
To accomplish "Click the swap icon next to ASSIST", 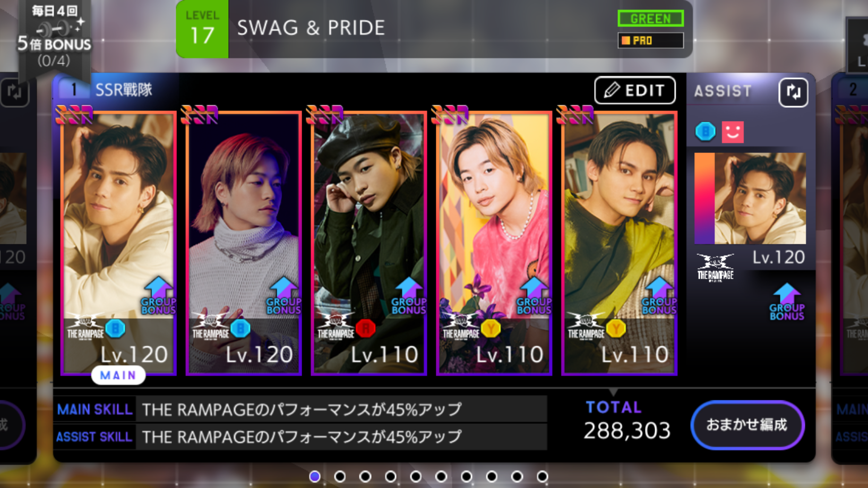I will click(x=793, y=92).
